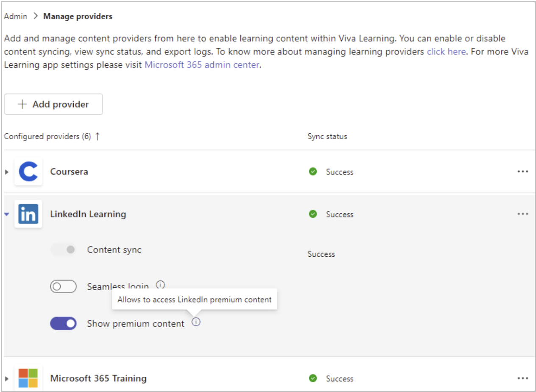Go to Admin in the breadcrumb

(x=16, y=17)
